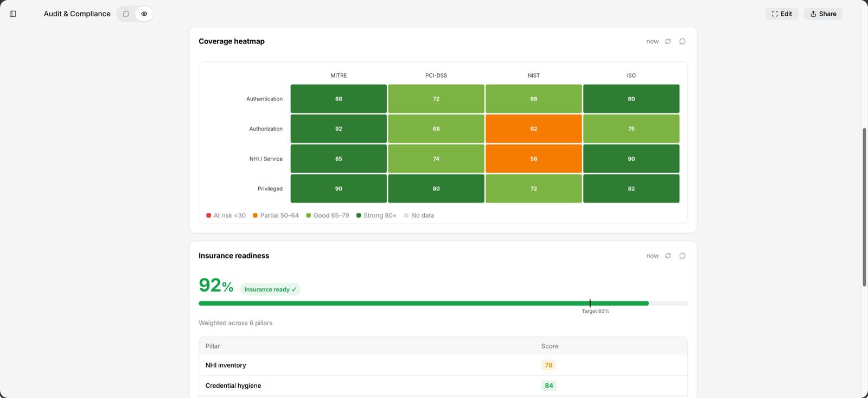Select Authentication NIST cell 68
This screenshot has width=868, height=398.
tap(534, 99)
